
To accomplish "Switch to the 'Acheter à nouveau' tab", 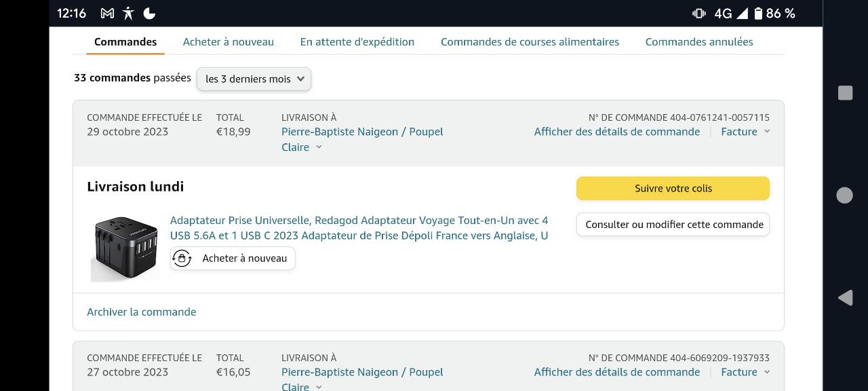I will pyautogui.click(x=229, y=42).
